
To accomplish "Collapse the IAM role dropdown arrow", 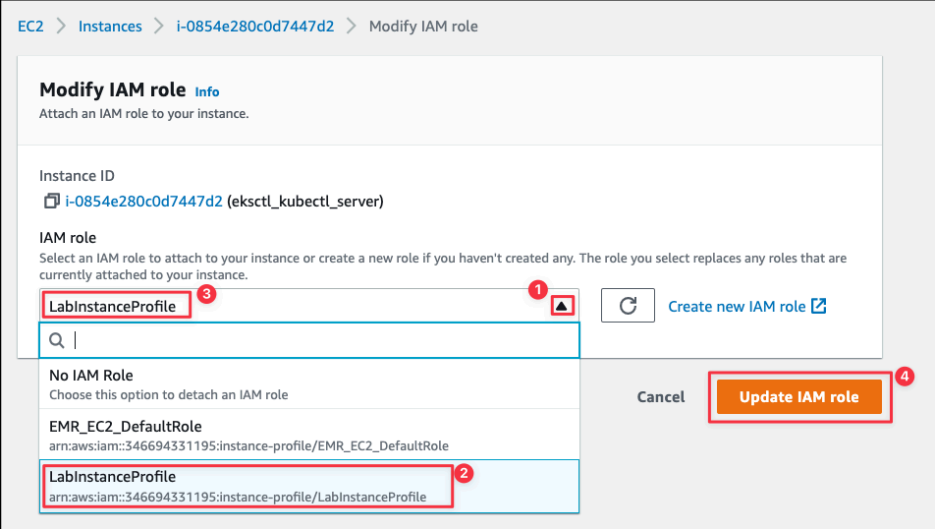I will 561,306.
